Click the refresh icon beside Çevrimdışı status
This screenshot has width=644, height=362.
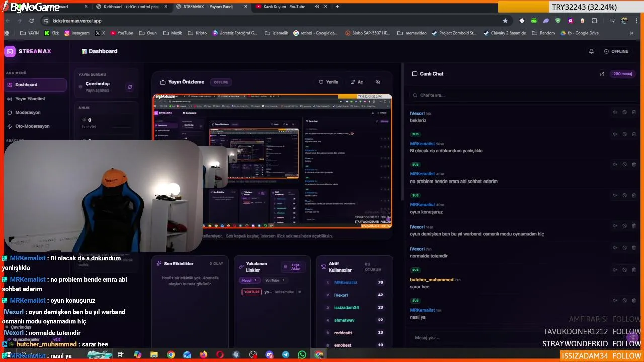pyautogui.click(x=130, y=87)
